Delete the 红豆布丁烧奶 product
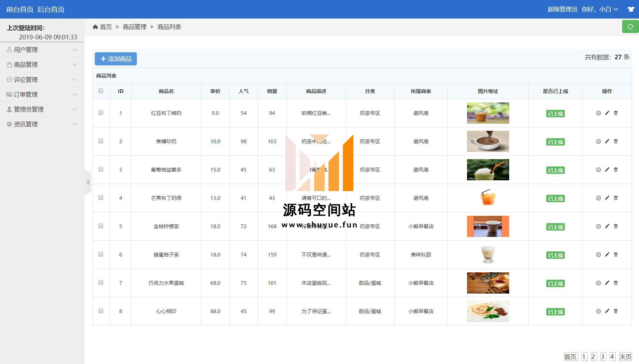639x364 pixels. 616,113
